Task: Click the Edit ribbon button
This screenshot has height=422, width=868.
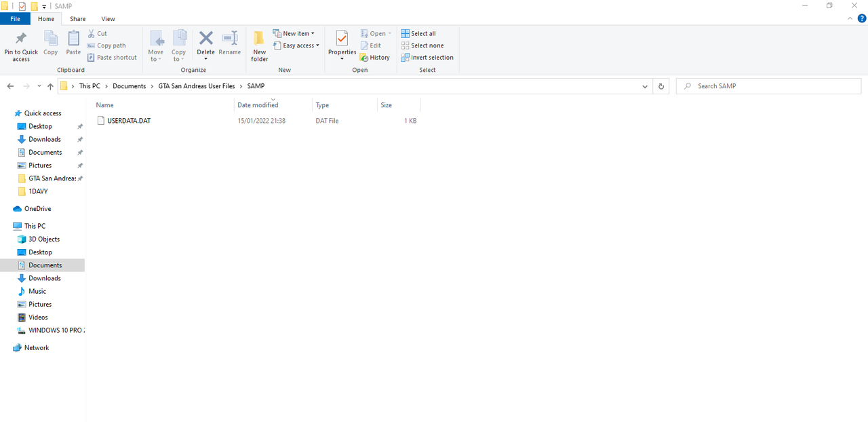Action: (x=370, y=45)
